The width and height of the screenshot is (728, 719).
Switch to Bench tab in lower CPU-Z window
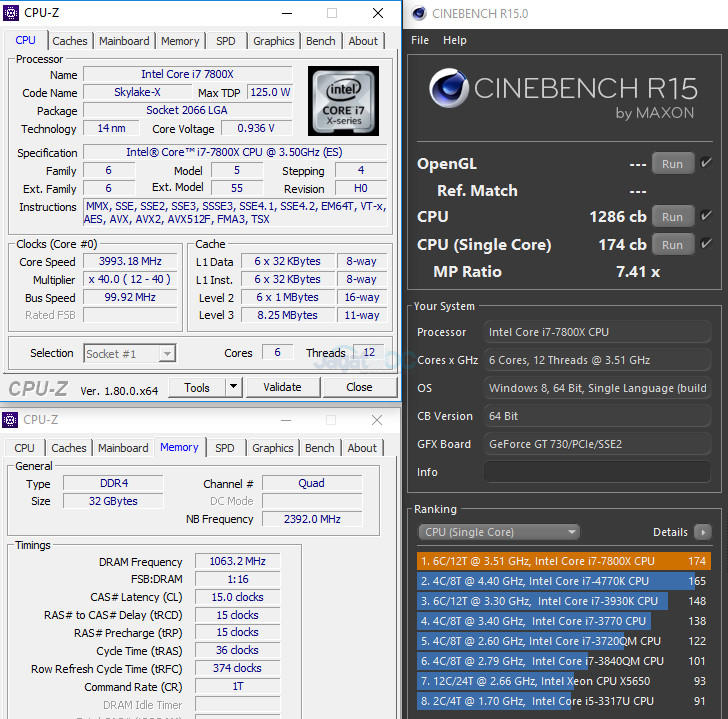pyautogui.click(x=319, y=448)
